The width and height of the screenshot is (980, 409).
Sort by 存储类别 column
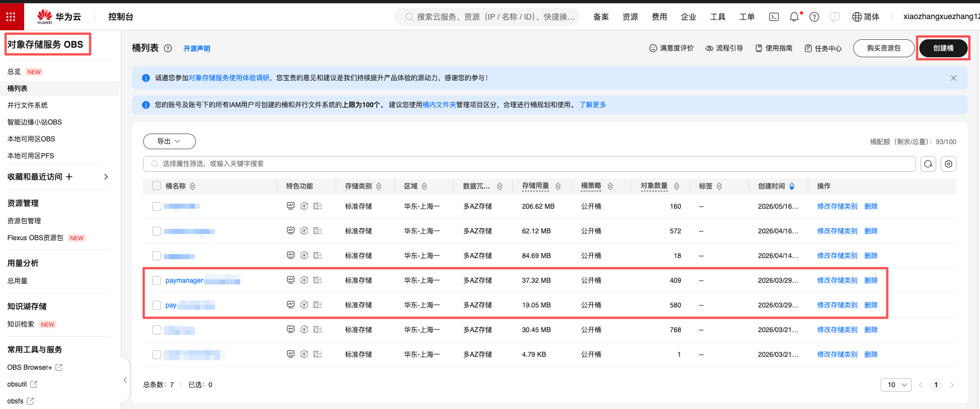coord(379,186)
